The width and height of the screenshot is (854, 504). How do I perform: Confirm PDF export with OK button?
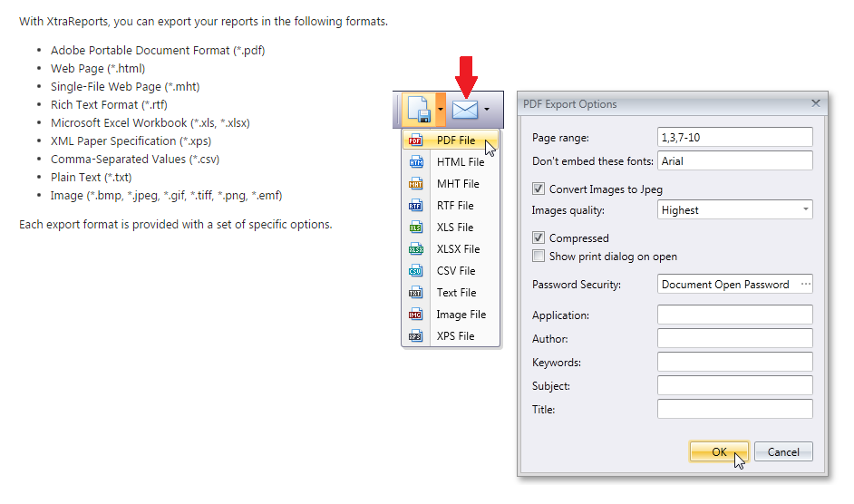[x=719, y=451]
